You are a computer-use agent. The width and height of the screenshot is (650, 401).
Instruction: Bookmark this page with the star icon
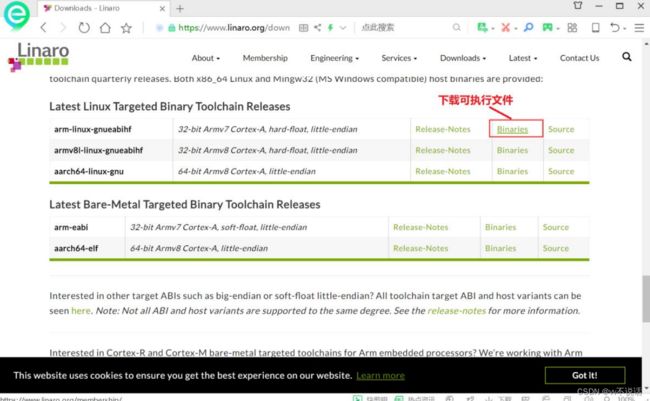coord(126,28)
